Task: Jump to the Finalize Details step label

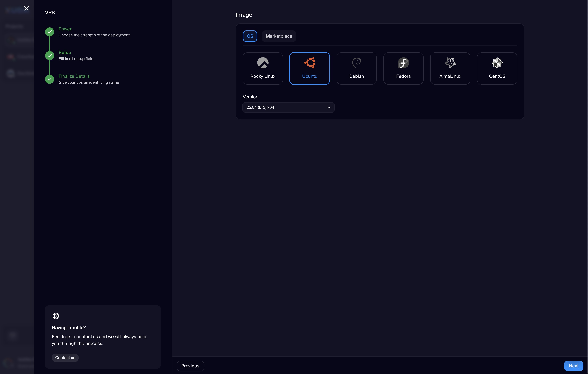Action: click(74, 76)
